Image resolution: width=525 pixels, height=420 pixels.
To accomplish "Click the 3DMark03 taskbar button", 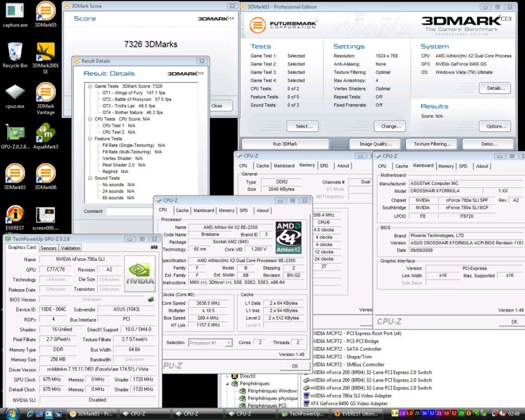I will coord(92,414).
